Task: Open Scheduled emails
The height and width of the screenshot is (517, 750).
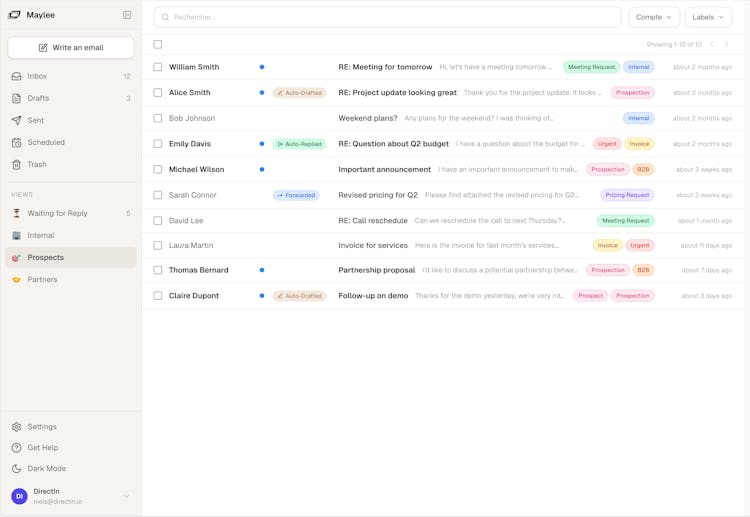Action: 46,142
